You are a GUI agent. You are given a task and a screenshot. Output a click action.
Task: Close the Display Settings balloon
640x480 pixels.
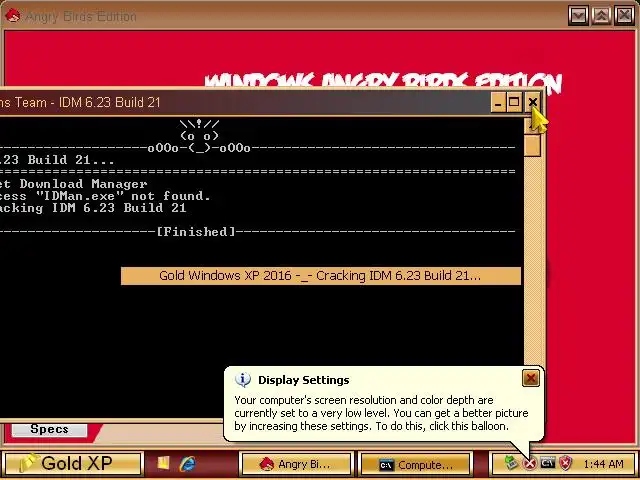pyautogui.click(x=531, y=378)
